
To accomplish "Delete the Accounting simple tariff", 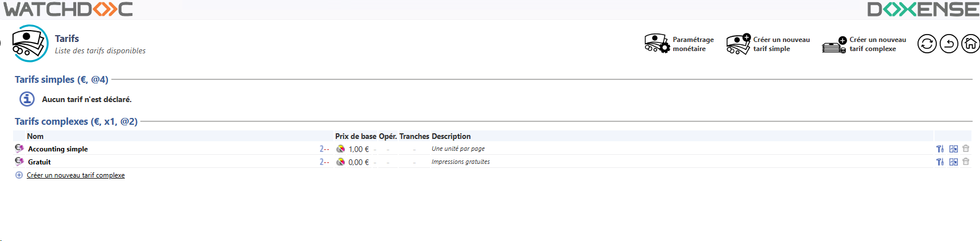I will [966, 149].
